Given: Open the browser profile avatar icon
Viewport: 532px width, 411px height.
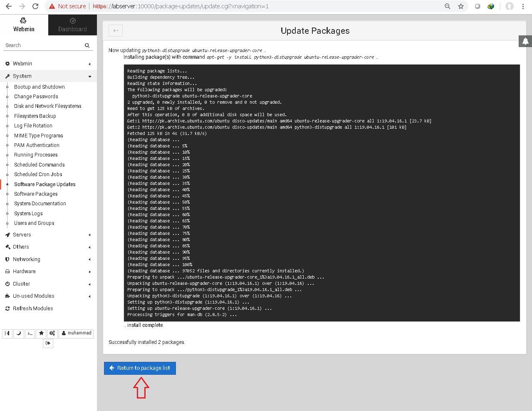Looking at the screenshot, I should [510, 6].
